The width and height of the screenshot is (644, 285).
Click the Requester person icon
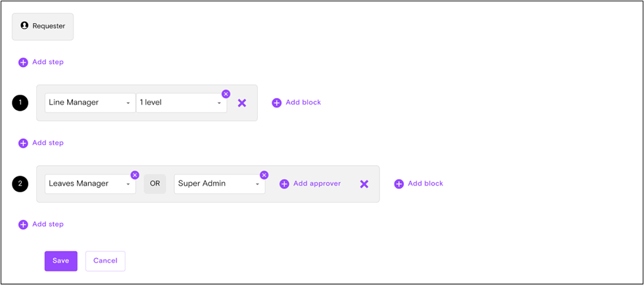[x=24, y=26]
